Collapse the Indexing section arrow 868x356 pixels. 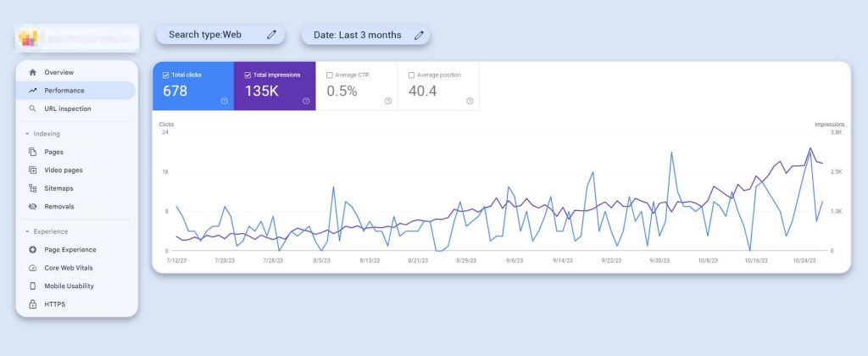[x=27, y=134]
